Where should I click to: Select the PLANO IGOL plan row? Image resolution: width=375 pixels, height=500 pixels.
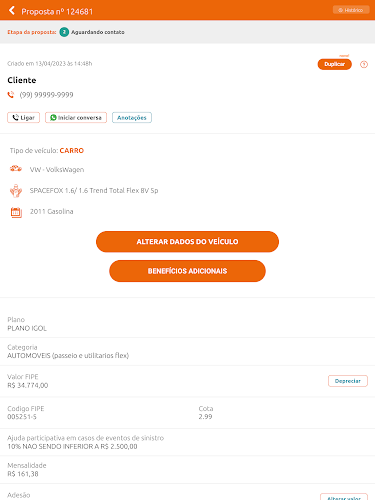[x=187, y=324]
